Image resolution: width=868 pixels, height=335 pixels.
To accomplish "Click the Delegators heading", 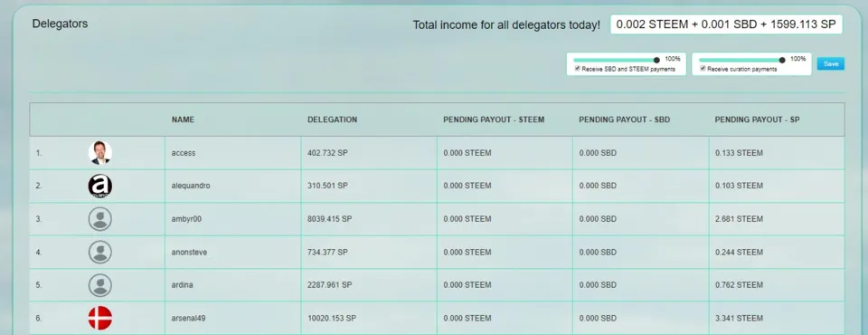I will pyautogui.click(x=60, y=24).
